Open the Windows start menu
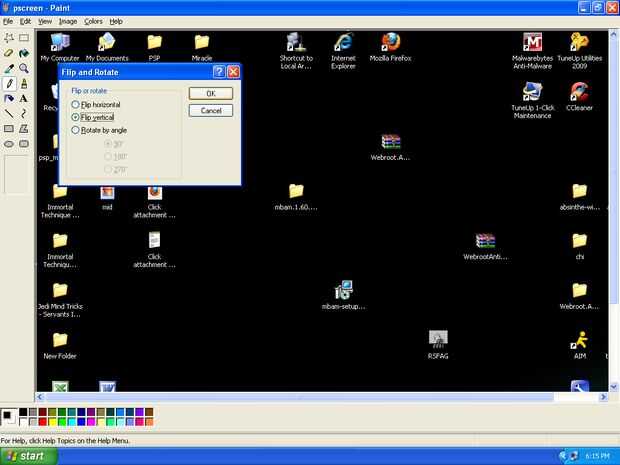Viewport: 620px width, 465px height. click(x=28, y=456)
